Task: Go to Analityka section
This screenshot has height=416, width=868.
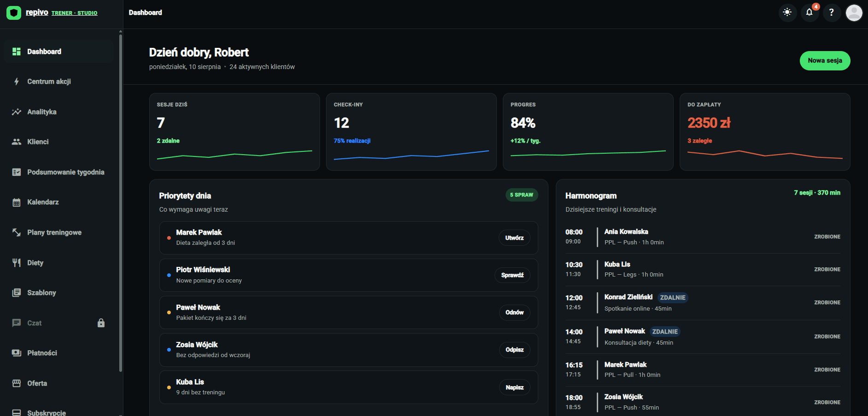Action: point(58,112)
